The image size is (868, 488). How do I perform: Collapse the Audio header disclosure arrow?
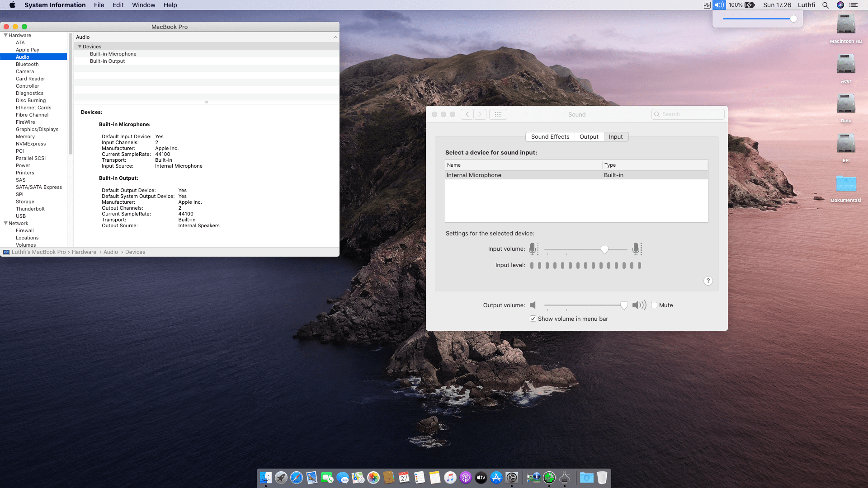pos(335,37)
